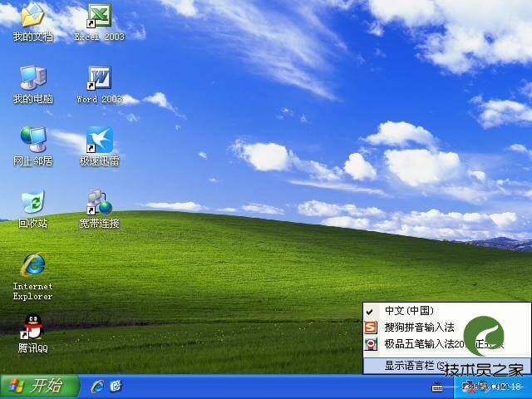Click 显示语言栏 menu entry
Screen dimensions: 532x399
[447, 366]
